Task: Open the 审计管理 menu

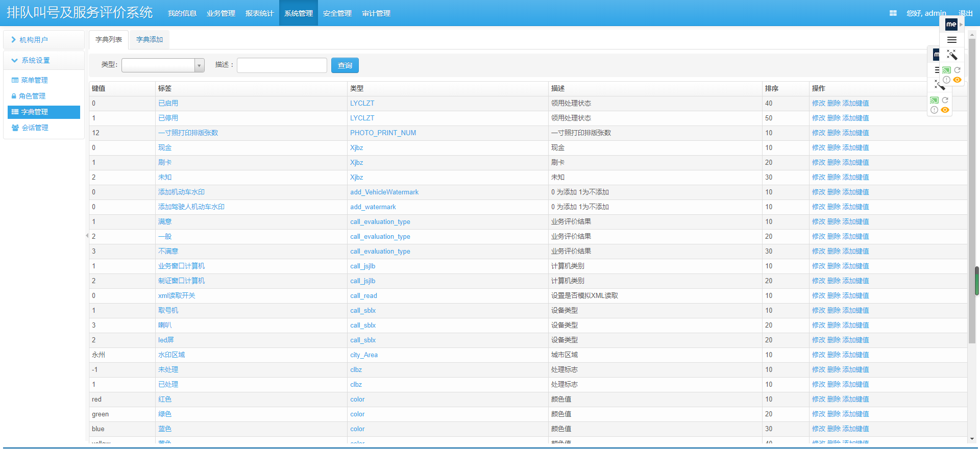Action: coord(376,13)
